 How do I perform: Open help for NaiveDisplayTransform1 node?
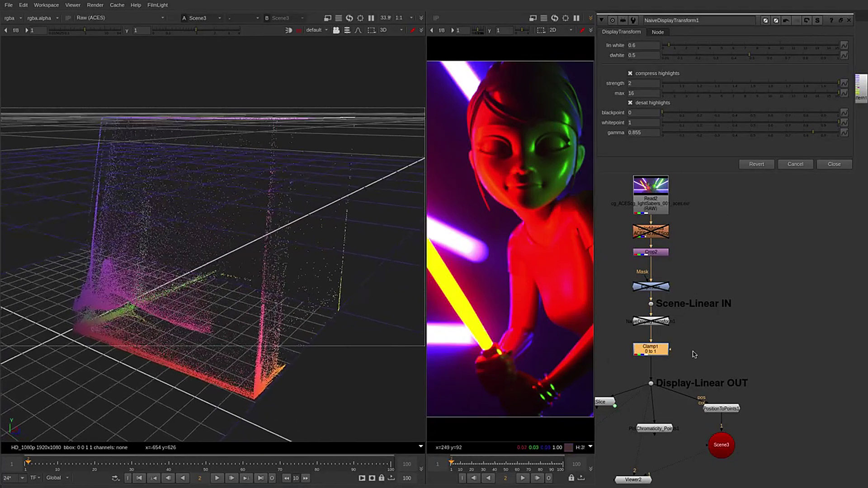pyautogui.click(x=831, y=20)
